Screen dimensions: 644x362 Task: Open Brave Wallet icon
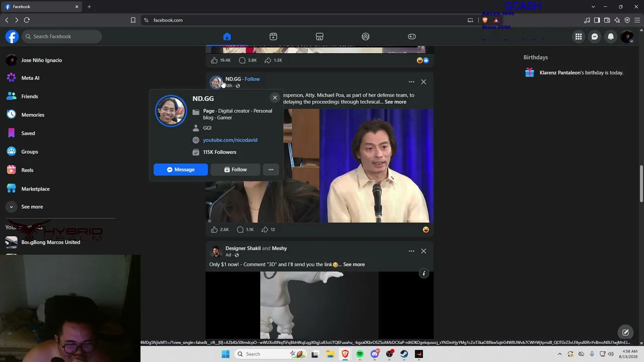(607, 20)
